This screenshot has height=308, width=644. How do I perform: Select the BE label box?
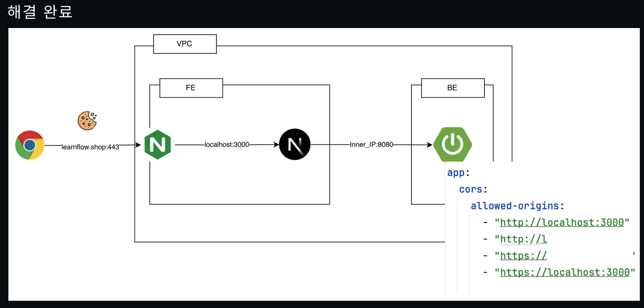(x=453, y=88)
